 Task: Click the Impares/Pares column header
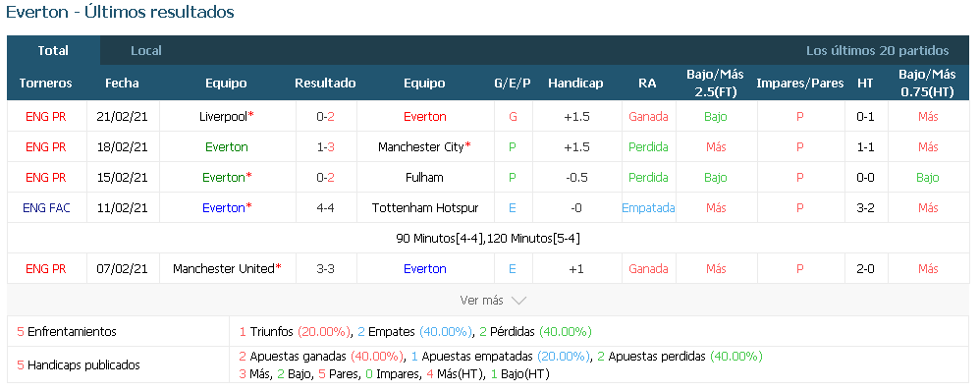point(800,84)
